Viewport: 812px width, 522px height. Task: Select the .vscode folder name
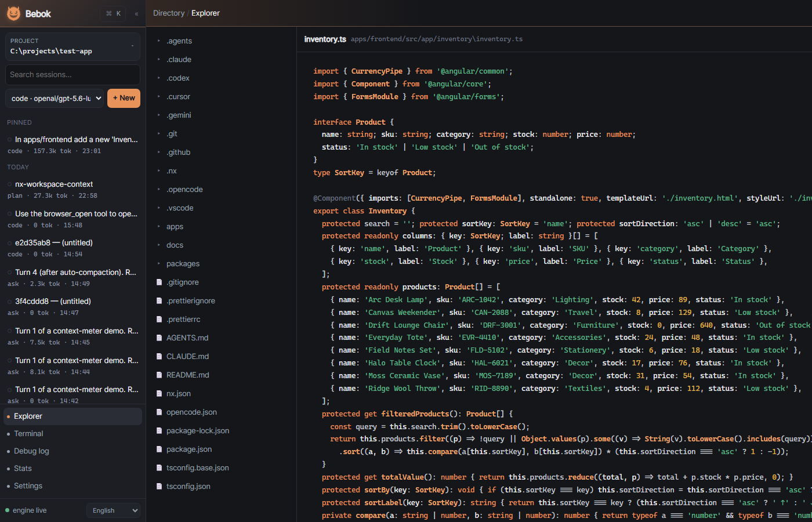[180, 208]
